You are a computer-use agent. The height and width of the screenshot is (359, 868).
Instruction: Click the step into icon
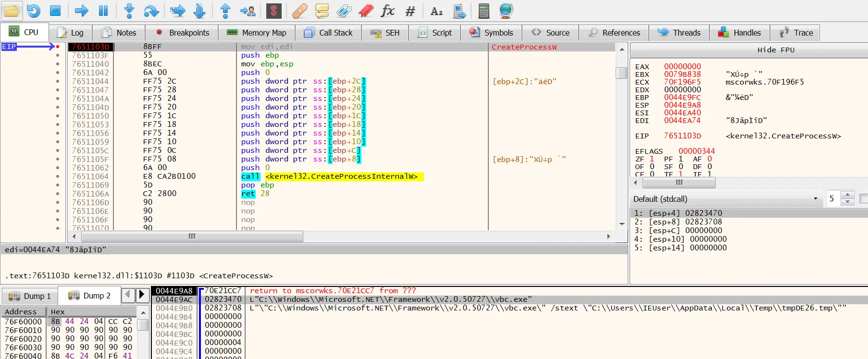pyautogui.click(x=129, y=10)
